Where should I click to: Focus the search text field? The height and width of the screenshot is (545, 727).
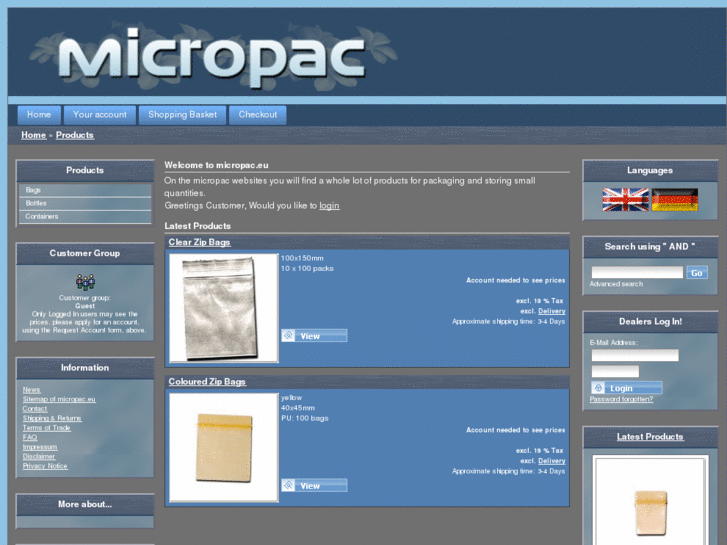[637, 272]
